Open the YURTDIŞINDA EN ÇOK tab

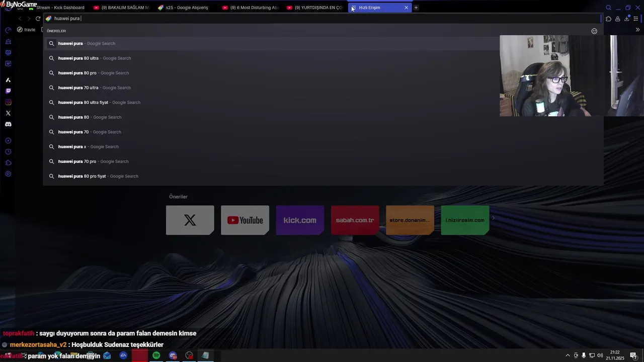315,8
